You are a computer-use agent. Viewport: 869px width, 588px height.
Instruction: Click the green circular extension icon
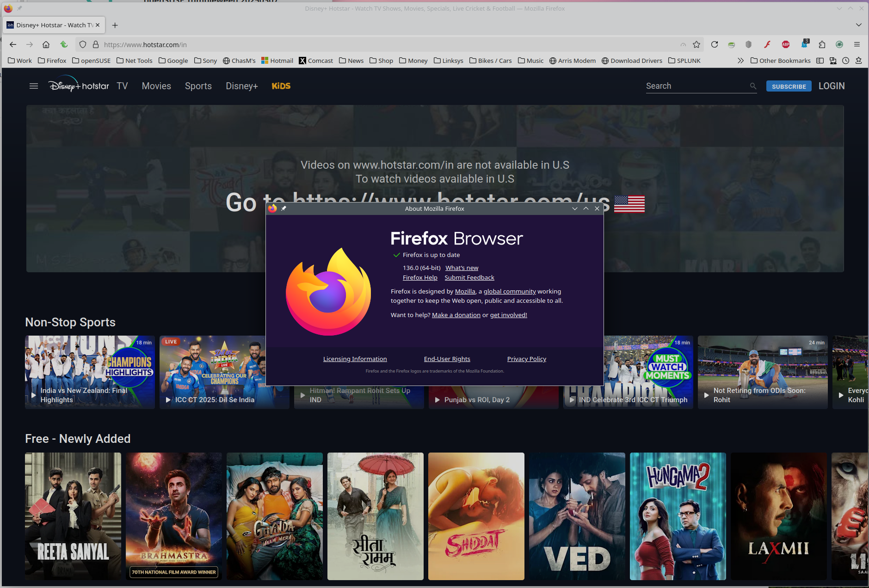click(x=839, y=44)
